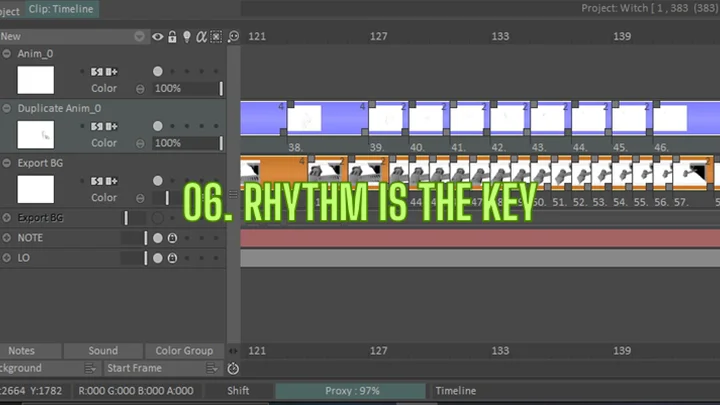
Task: Click the Notes button
Action: pyautogui.click(x=22, y=351)
